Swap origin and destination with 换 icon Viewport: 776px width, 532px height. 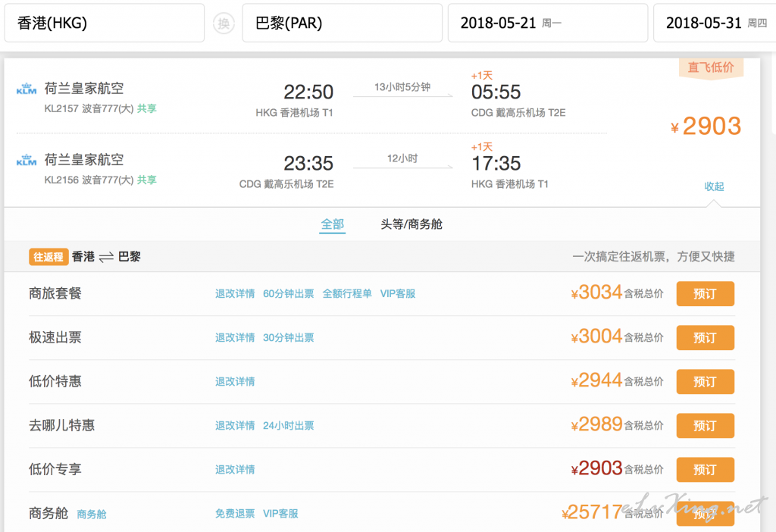point(224,23)
